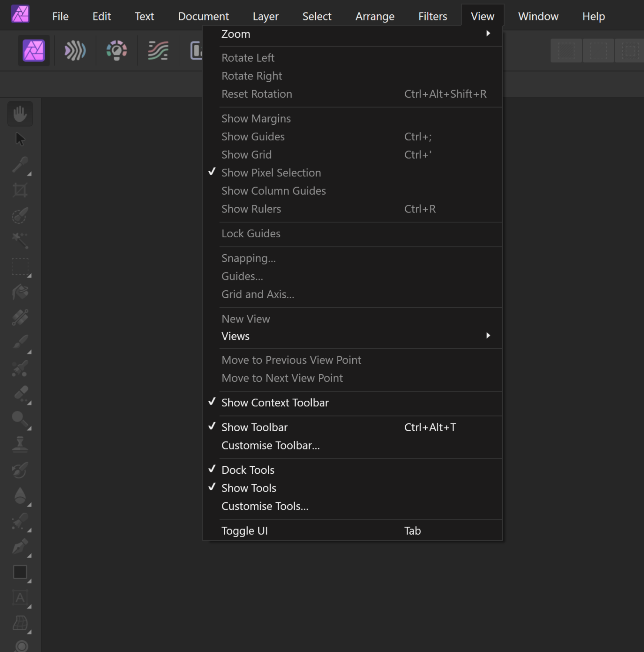
Task: Select the Tone Mapping Persona
Action: [x=157, y=50]
